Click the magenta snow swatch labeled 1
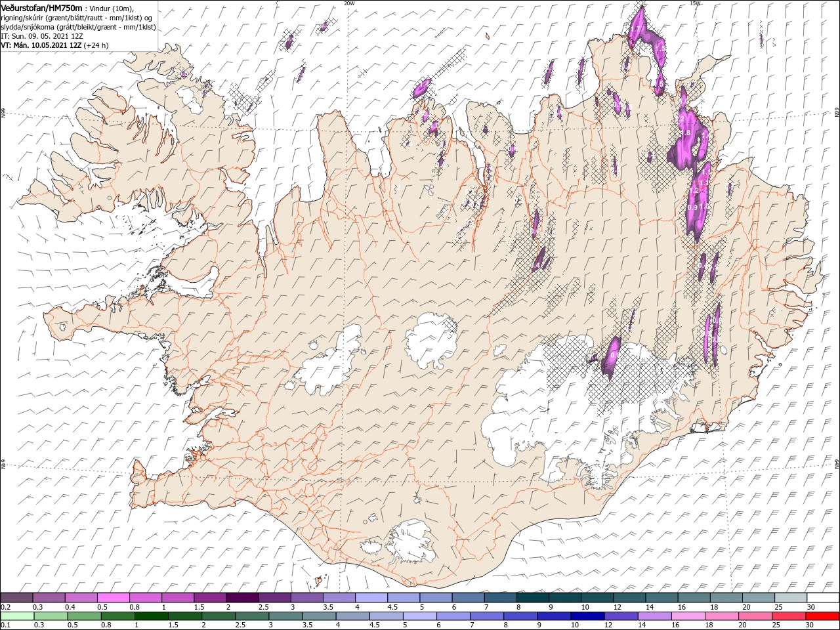The height and width of the screenshot is (630, 840). 178,598
